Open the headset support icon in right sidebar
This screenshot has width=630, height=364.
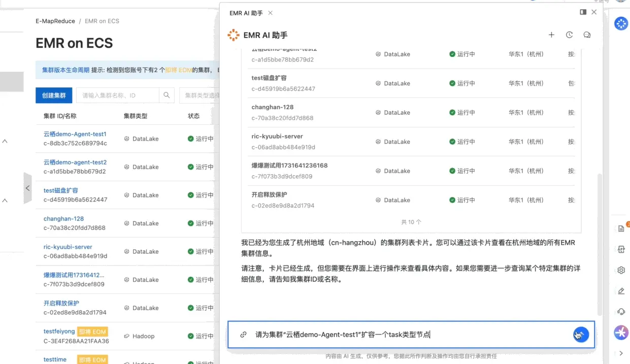(x=621, y=312)
